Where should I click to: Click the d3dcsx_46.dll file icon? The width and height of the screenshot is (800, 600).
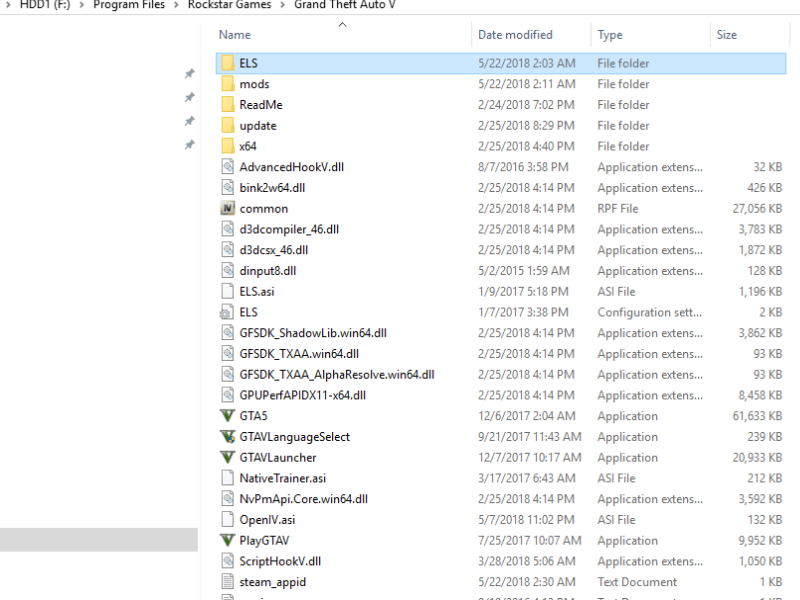click(x=228, y=250)
